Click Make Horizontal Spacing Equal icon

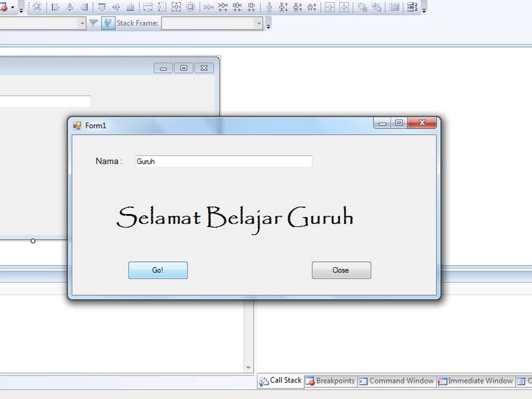click(x=209, y=7)
